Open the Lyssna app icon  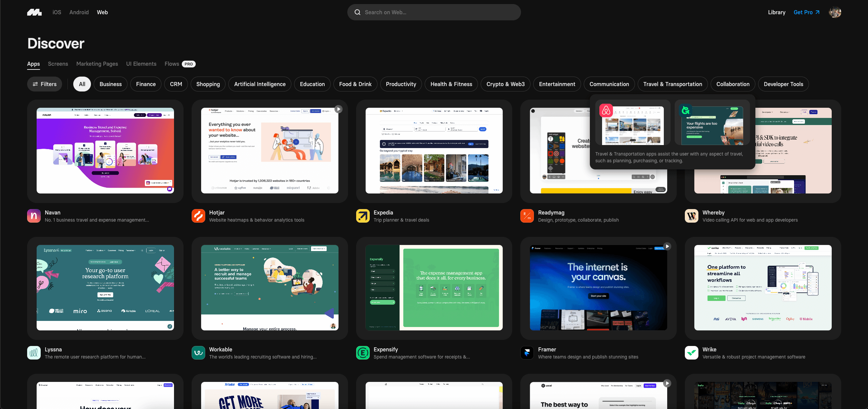click(x=34, y=353)
